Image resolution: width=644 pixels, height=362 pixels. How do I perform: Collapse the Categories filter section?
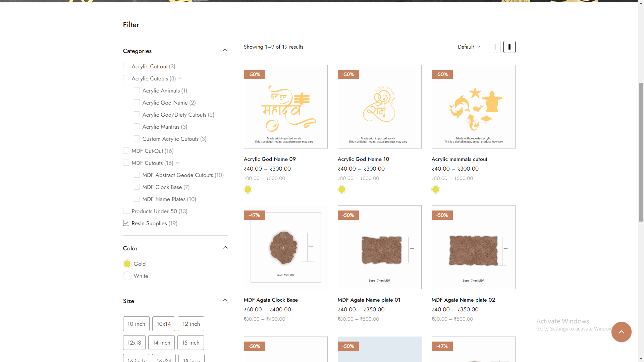[225, 50]
